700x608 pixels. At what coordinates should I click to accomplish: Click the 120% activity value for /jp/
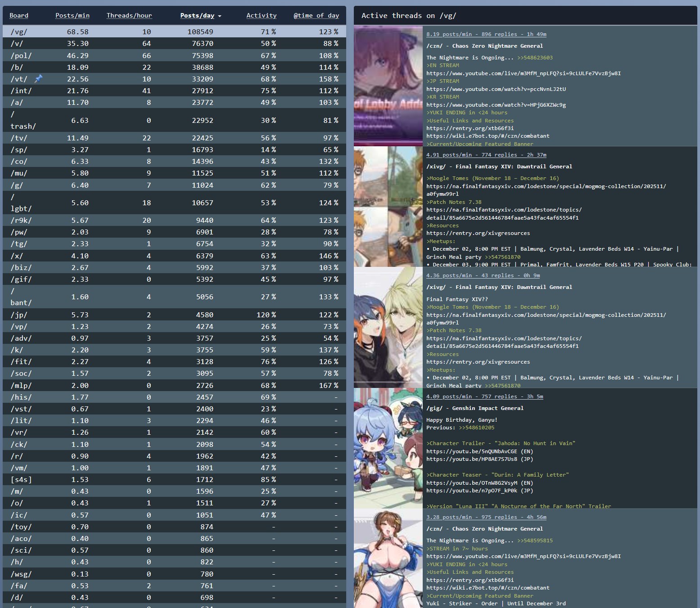pyautogui.click(x=266, y=315)
